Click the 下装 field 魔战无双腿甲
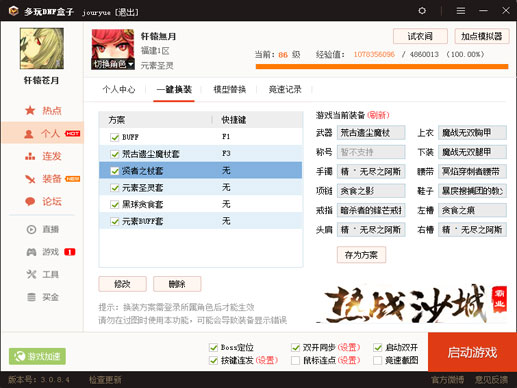This screenshot has width=517, height=388. tap(472, 152)
